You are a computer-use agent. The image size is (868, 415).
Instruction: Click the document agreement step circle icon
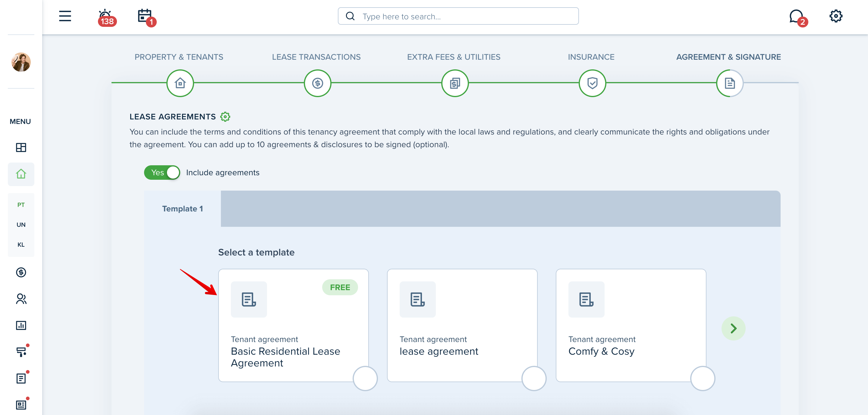pyautogui.click(x=730, y=83)
